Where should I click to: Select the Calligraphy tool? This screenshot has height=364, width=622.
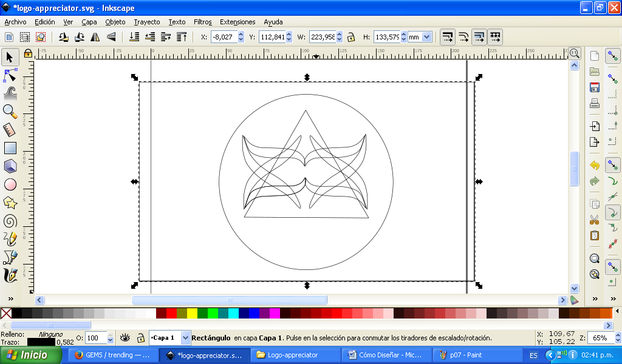[10, 275]
